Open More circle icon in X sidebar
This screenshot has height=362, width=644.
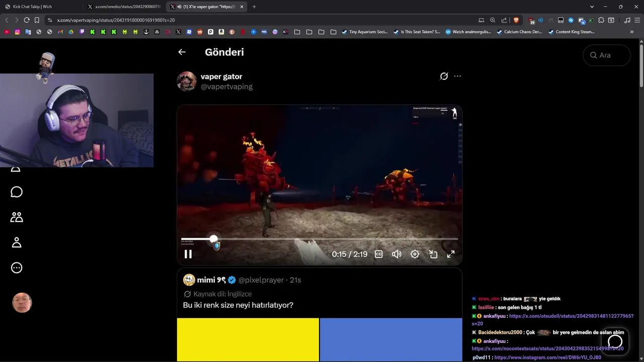tap(17, 267)
